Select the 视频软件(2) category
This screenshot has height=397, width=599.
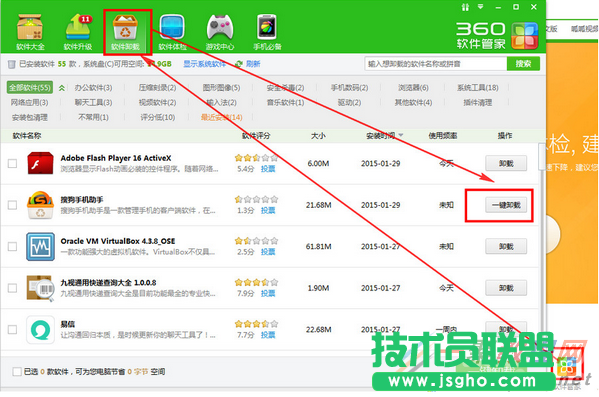tap(157, 102)
